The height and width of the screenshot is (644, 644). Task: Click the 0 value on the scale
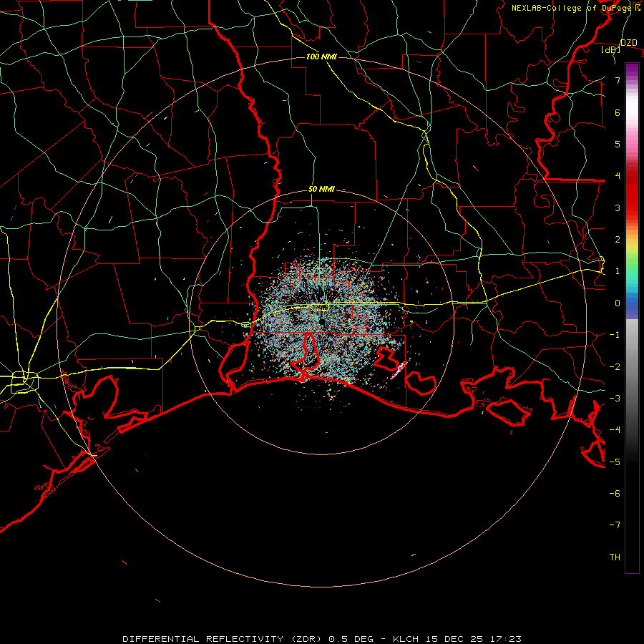pos(618,303)
